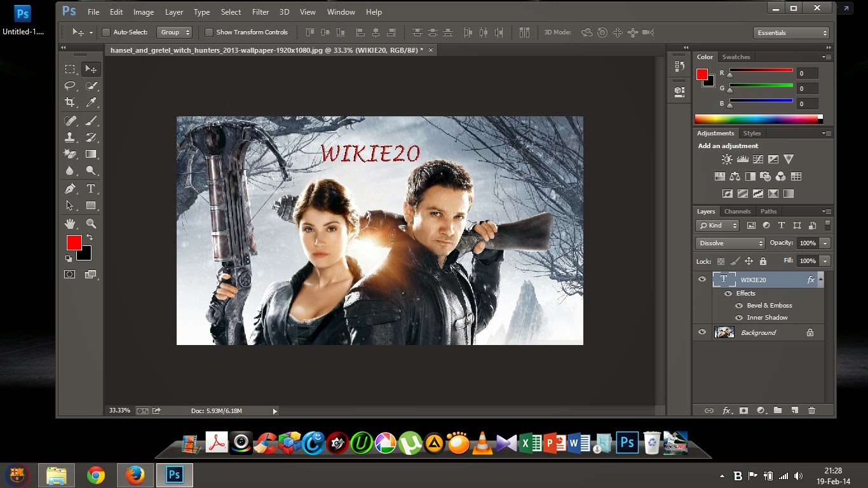
Task: Select the Blur tool
Action: pyautogui.click(x=70, y=170)
